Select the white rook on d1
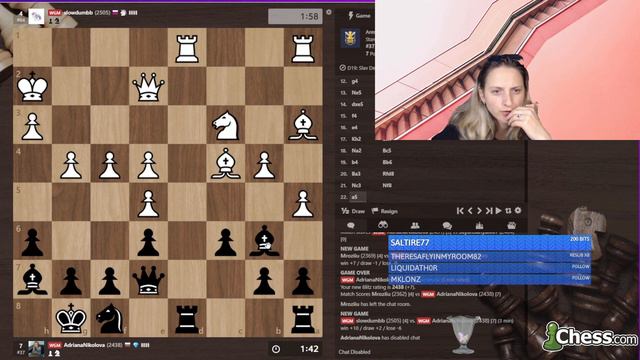 [x=187, y=49]
